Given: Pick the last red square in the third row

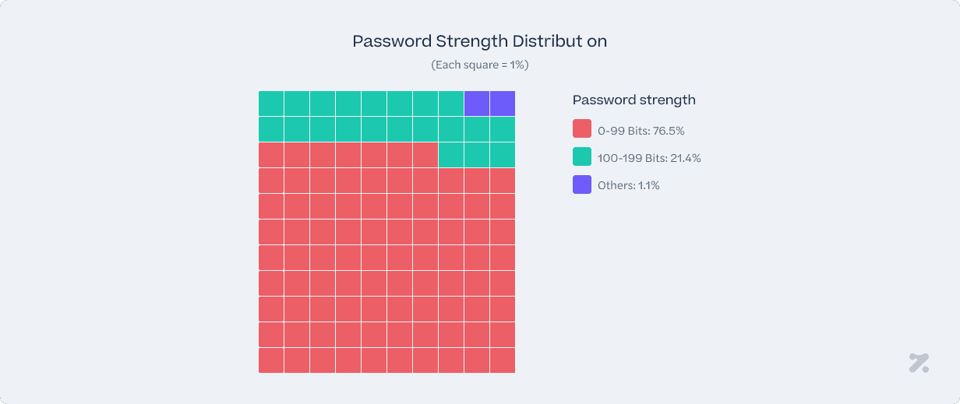Looking at the screenshot, I should click(425, 155).
